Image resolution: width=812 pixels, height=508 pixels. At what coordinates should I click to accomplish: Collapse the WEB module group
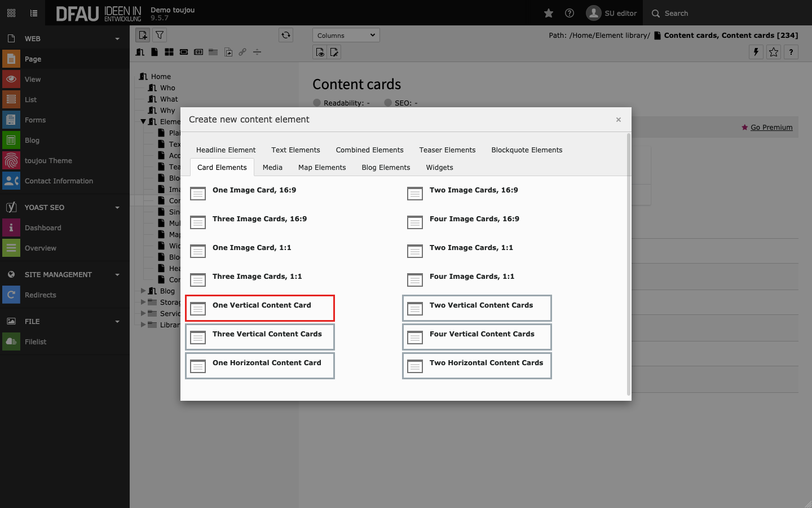pyautogui.click(x=117, y=39)
